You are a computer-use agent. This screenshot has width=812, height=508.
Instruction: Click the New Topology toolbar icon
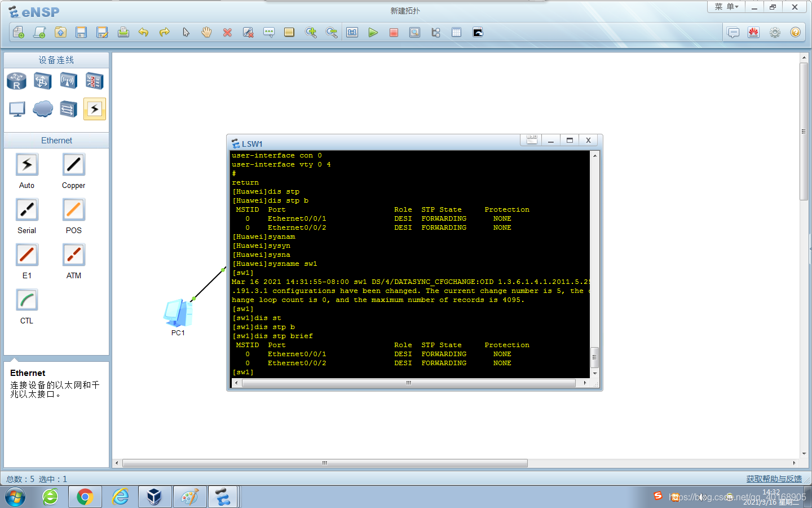pos(18,32)
